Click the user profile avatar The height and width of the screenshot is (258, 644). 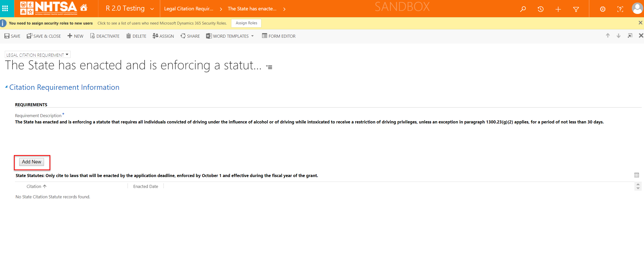pyautogui.click(x=637, y=8)
